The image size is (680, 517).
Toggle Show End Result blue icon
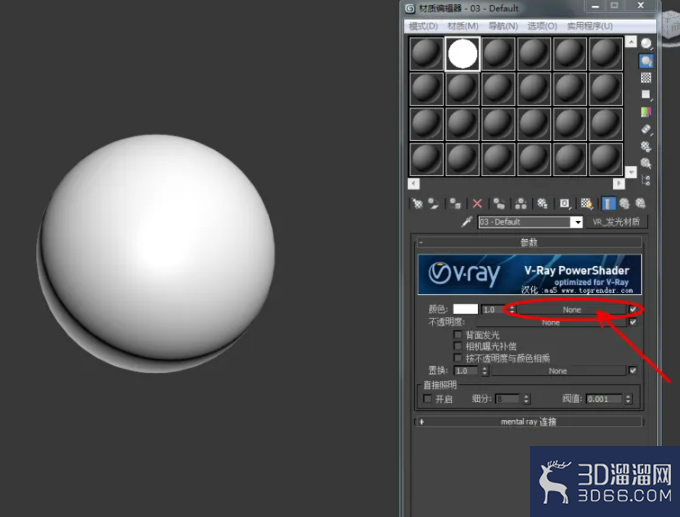pos(608,203)
